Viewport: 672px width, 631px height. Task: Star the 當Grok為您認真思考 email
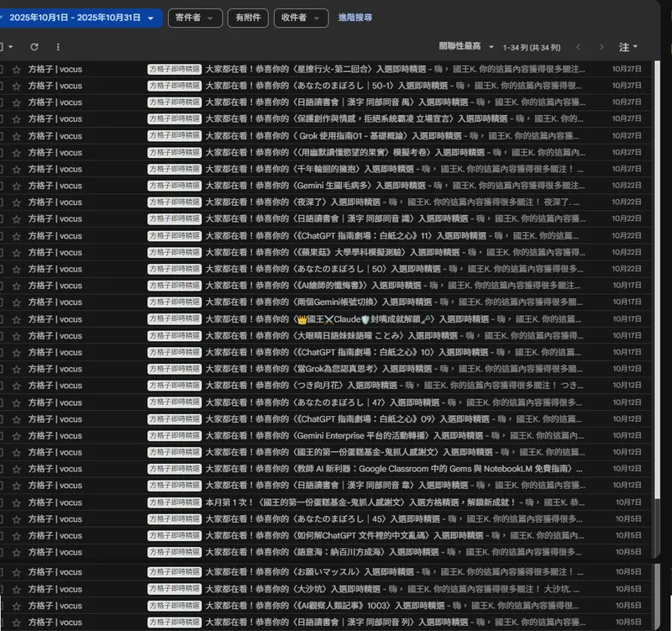pos(16,369)
